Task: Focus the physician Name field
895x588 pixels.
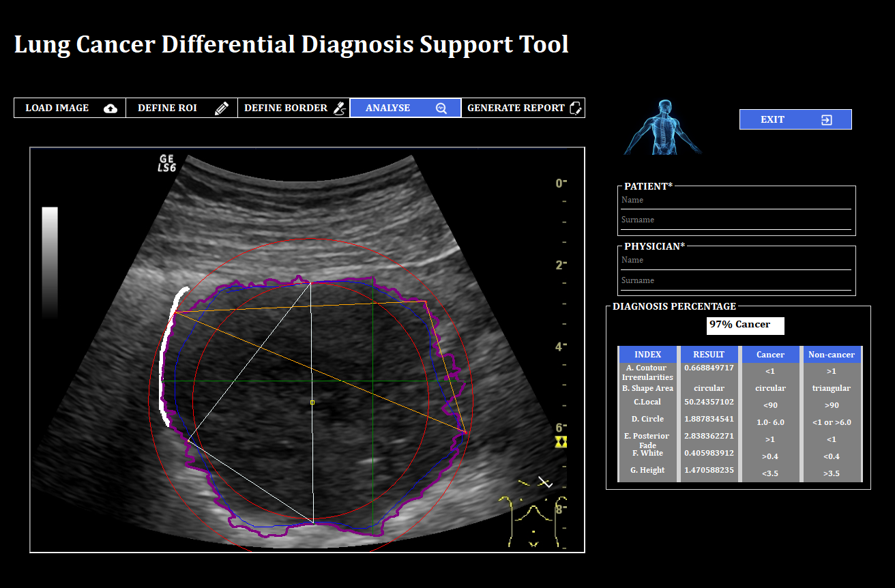Action: pyautogui.click(x=735, y=261)
